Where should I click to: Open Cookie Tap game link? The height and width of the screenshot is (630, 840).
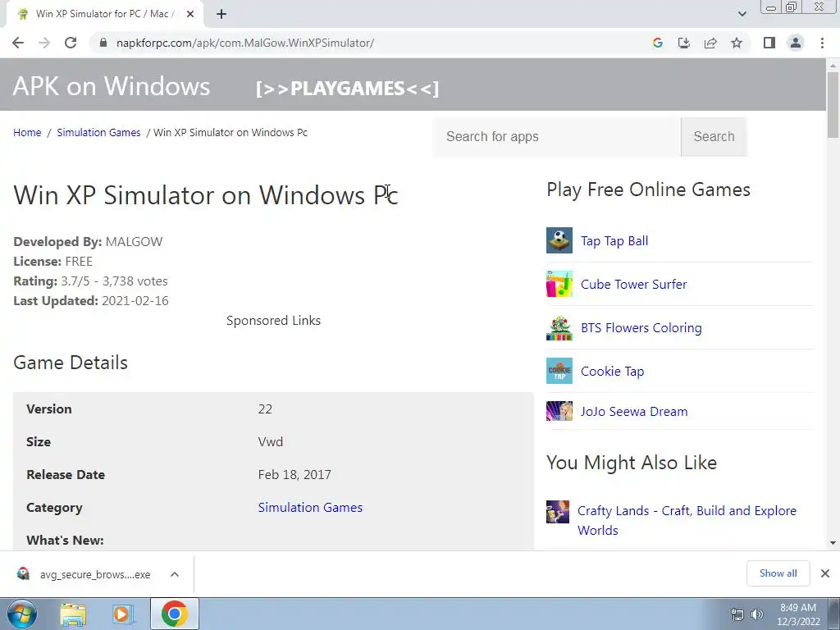pos(612,372)
